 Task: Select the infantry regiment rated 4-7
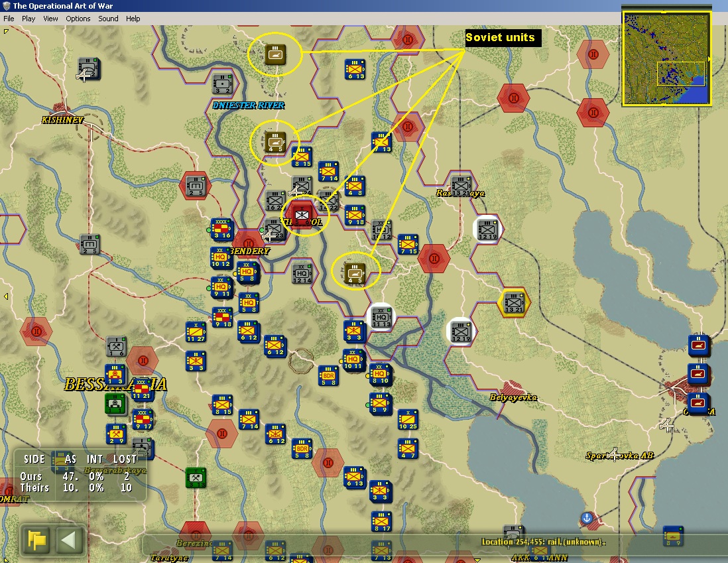click(x=408, y=449)
